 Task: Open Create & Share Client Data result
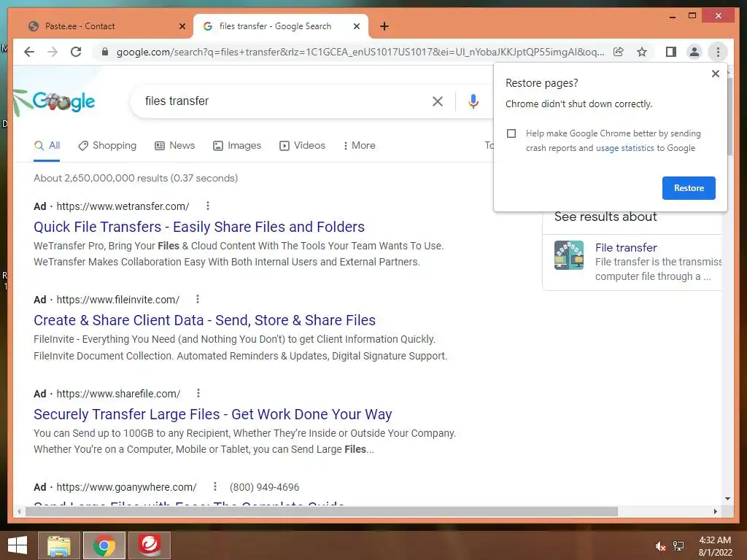(204, 320)
